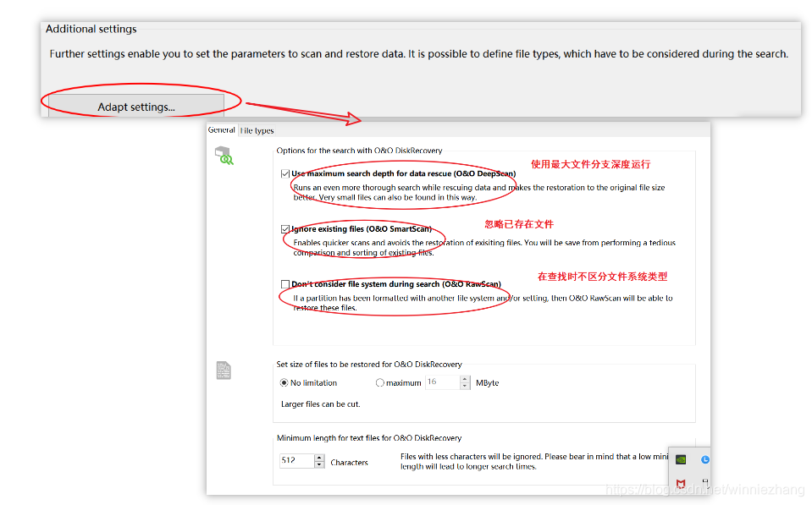This screenshot has height=505, width=812.
Task: Click the 'Additional settings' heading
Action: (91, 29)
